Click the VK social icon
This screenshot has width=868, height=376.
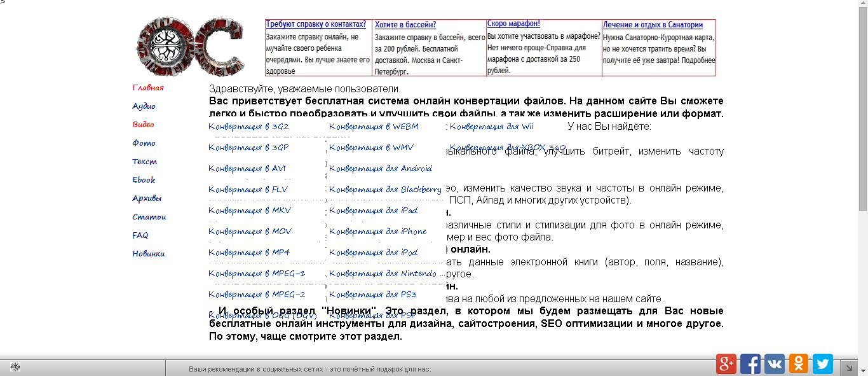coord(775,363)
